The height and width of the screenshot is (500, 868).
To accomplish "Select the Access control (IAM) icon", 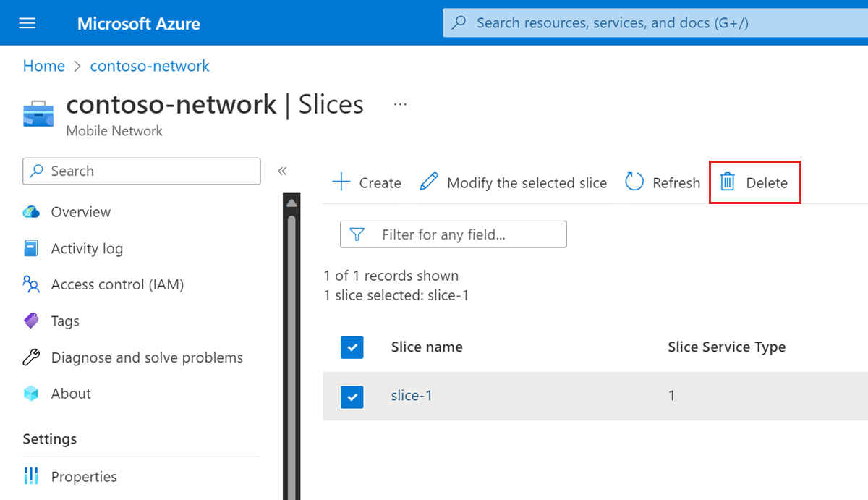I will pos(30,284).
